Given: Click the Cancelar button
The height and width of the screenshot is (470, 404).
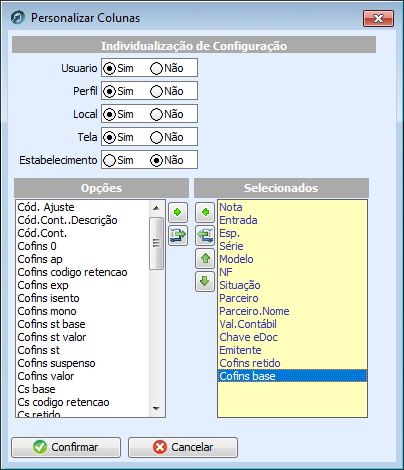Looking at the screenshot, I should pos(183,447).
